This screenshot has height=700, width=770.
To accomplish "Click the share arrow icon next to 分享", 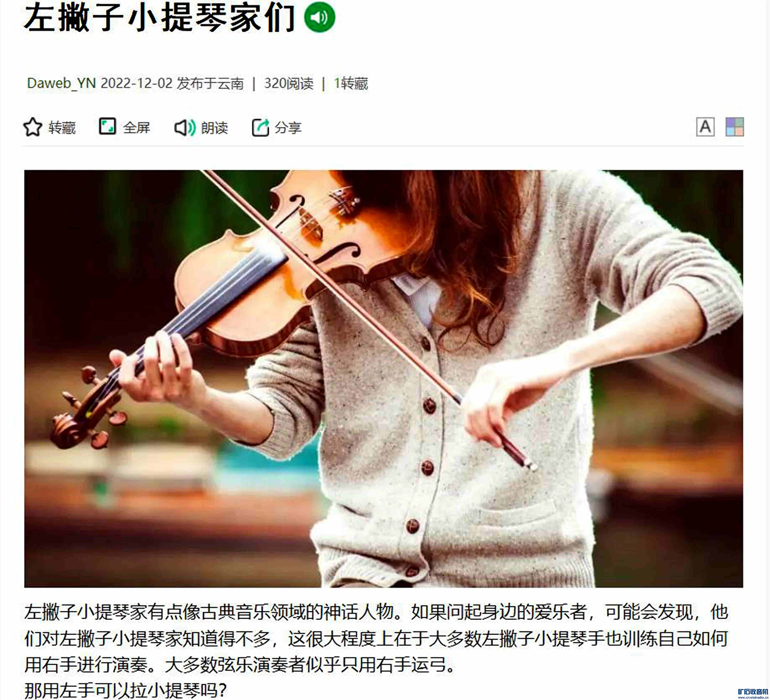I will (x=260, y=127).
